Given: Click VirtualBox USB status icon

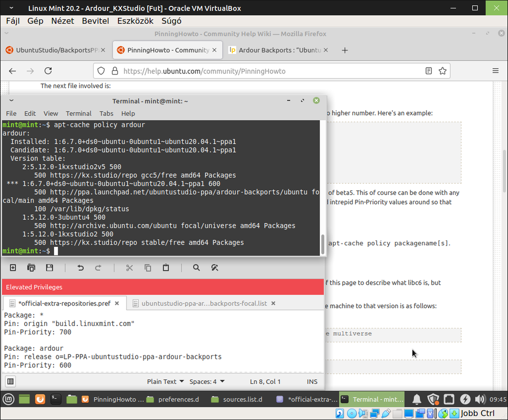Looking at the screenshot, I should pyautogui.click(x=386, y=414).
